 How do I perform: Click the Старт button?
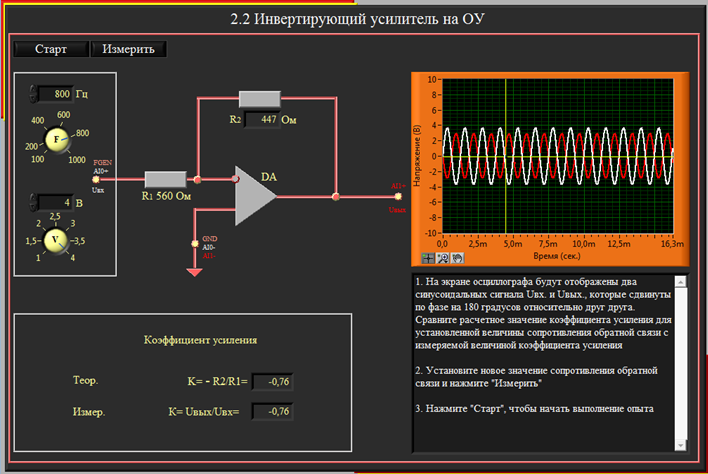point(51,49)
